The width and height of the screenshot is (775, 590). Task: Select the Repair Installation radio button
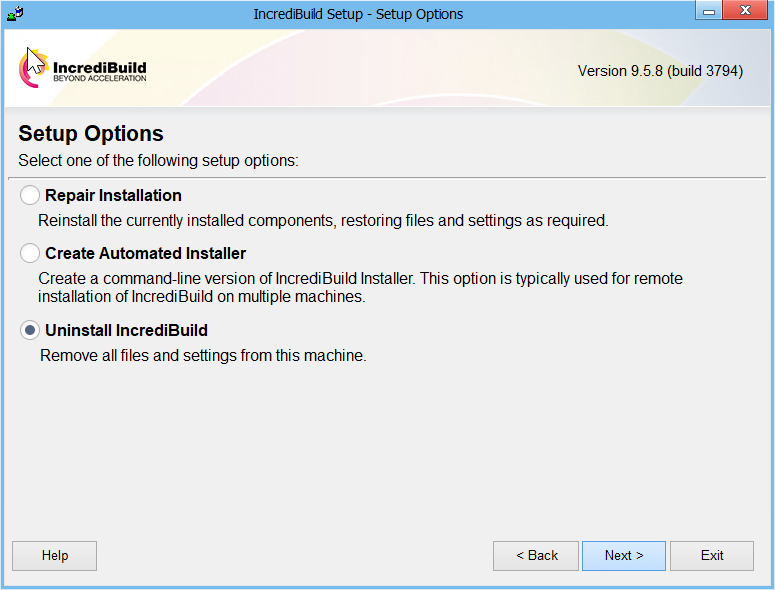(31, 196)
